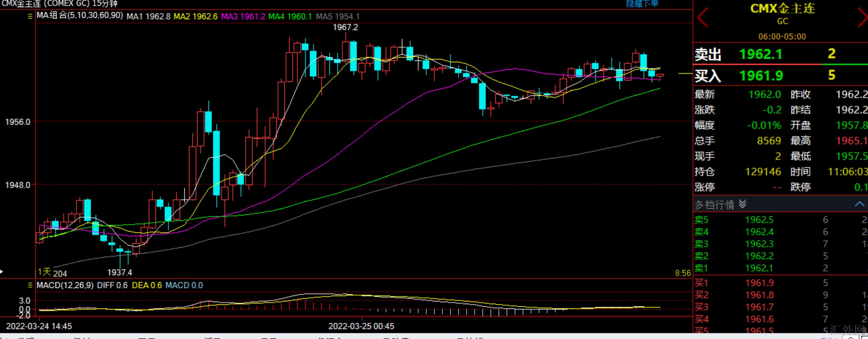Viewport: 868px width, 339px height.
Task: Click the 卖出 sell price row
Action: tap(761, 54)
